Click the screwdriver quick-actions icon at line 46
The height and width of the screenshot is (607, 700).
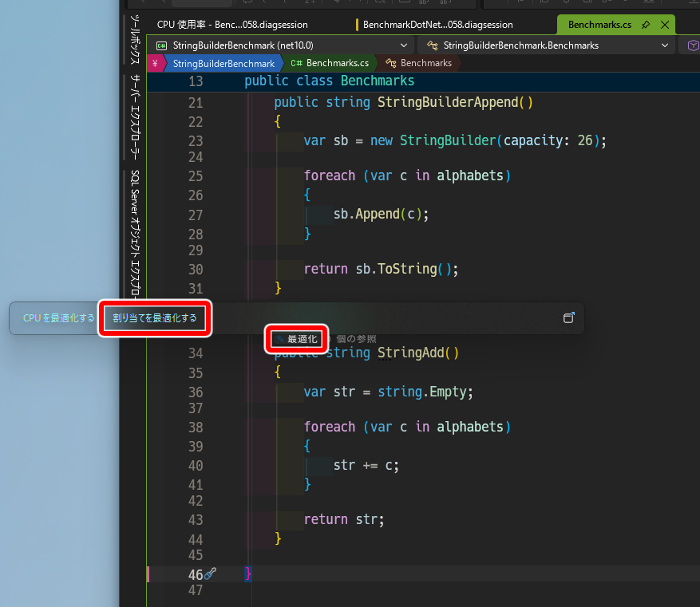point(210,573)
